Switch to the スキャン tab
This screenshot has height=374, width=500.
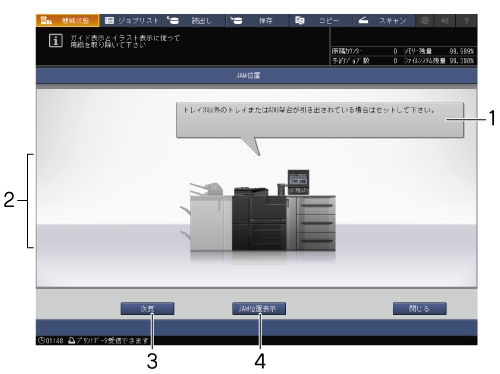pyautogui.click(x=384, y=21)
